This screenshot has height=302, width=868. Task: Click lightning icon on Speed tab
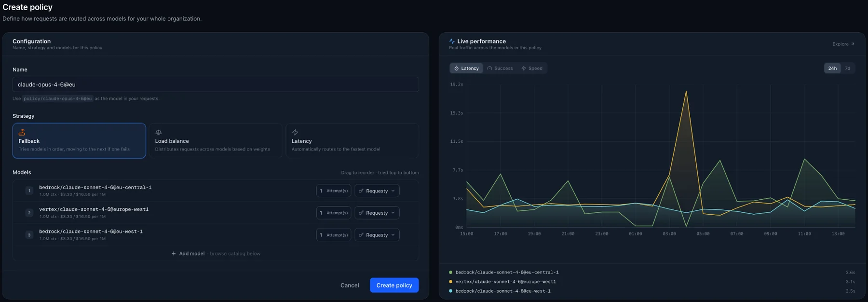coord(524,69)
